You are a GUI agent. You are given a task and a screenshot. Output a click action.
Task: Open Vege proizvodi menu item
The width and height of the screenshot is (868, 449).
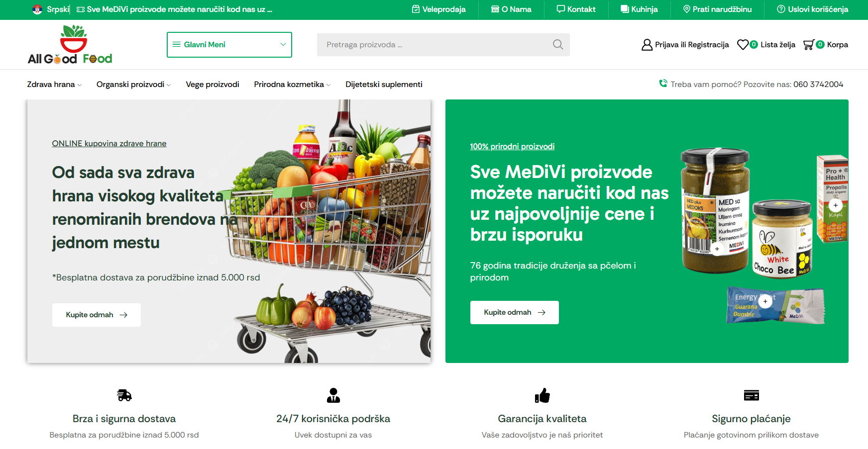point(213,85)
